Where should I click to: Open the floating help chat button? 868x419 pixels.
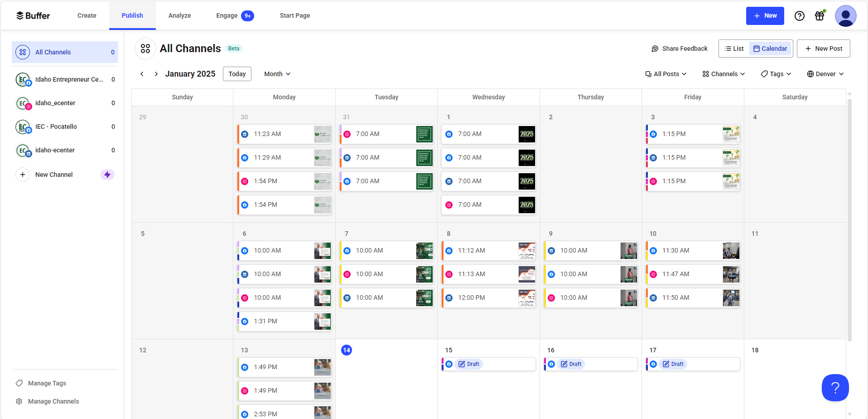(835, 388)
